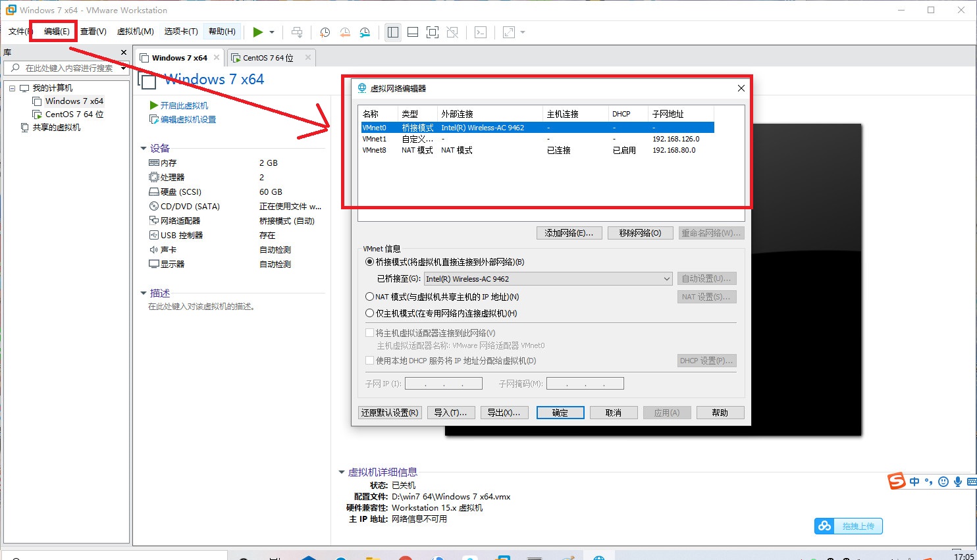
Task: Click the 导入(T)... button
Action: [x=450, y=413]
